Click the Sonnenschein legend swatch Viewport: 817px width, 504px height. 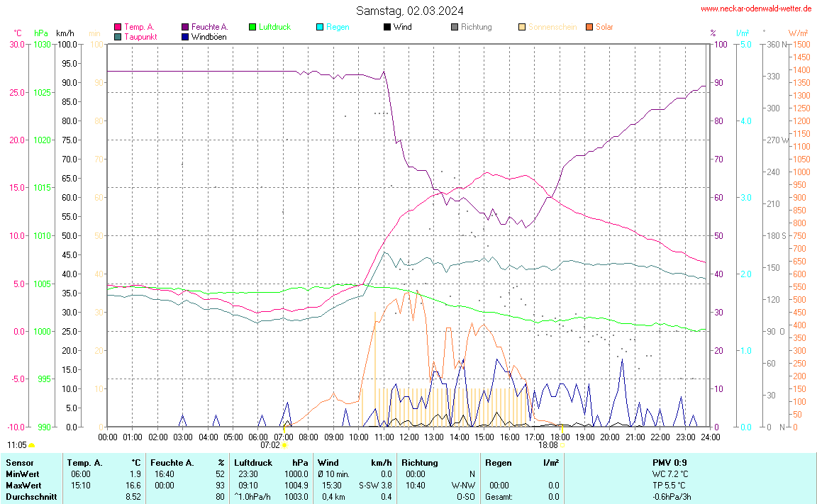(522, 27)
